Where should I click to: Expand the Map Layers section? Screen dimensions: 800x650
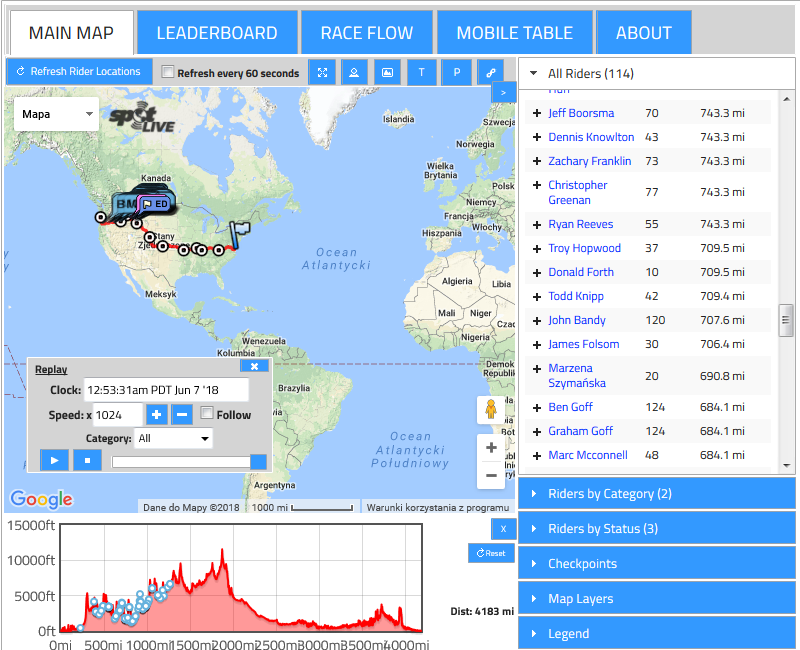click(x=657, y=598)
